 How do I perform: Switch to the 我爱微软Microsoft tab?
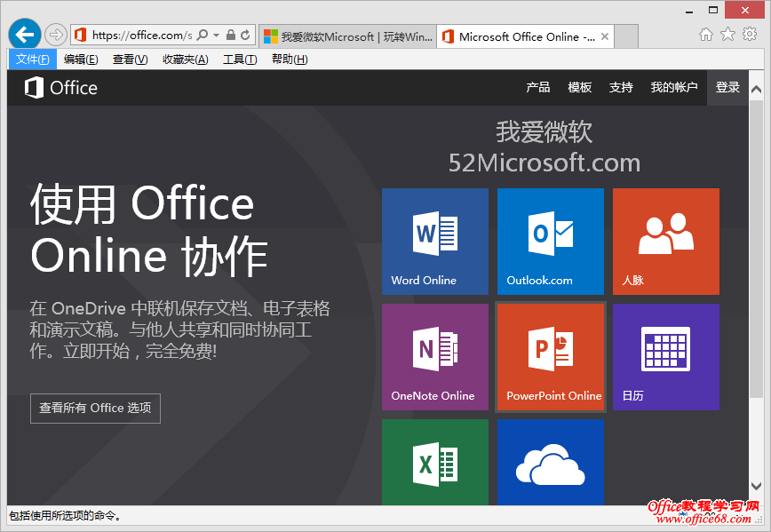(x=355, y=37)
